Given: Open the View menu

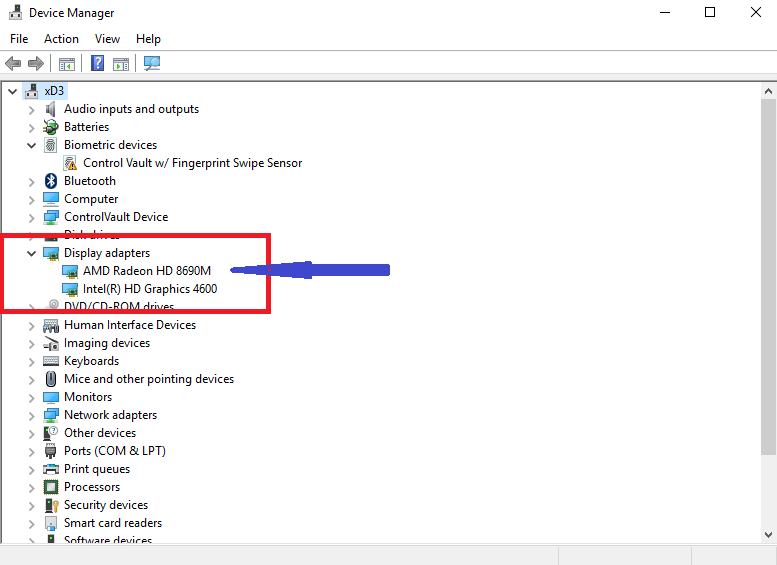Looking at the screenshot, I should [107, 39].
